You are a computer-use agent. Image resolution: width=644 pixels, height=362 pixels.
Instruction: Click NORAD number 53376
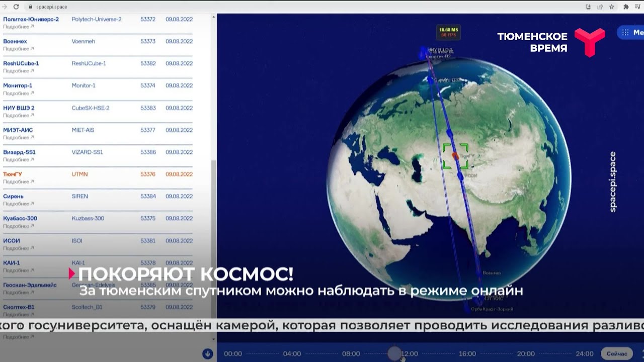click(148, 174)
